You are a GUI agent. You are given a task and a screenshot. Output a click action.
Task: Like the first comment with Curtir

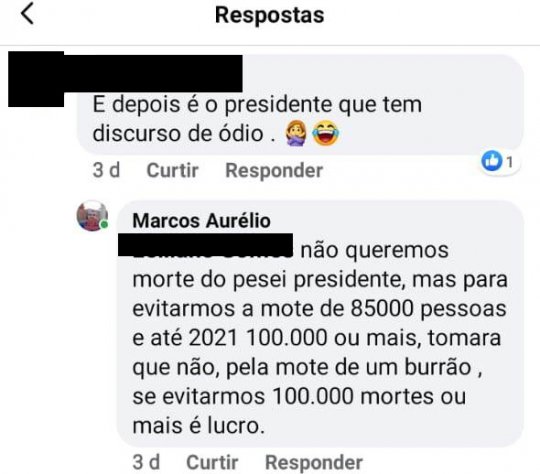click(173, 170)
